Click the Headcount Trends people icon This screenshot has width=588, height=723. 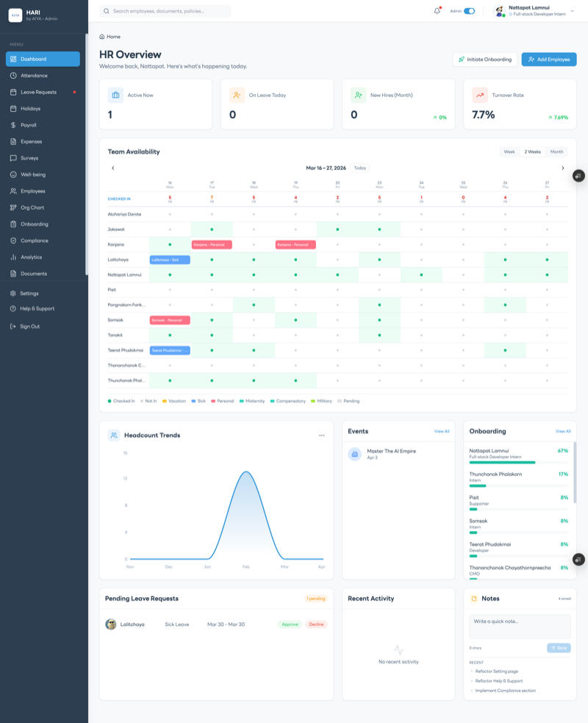[114, 435]
